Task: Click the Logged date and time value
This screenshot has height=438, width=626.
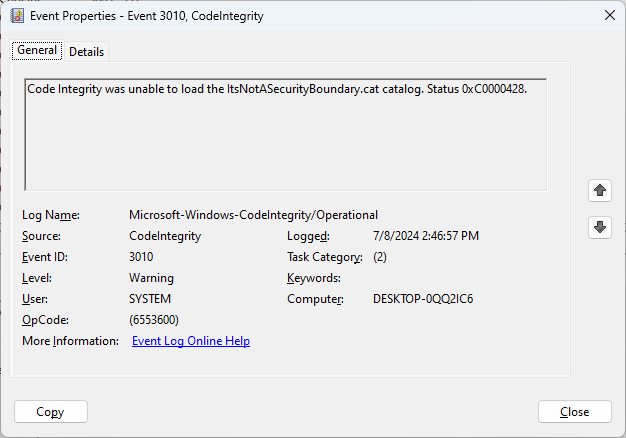Action: 426,236
